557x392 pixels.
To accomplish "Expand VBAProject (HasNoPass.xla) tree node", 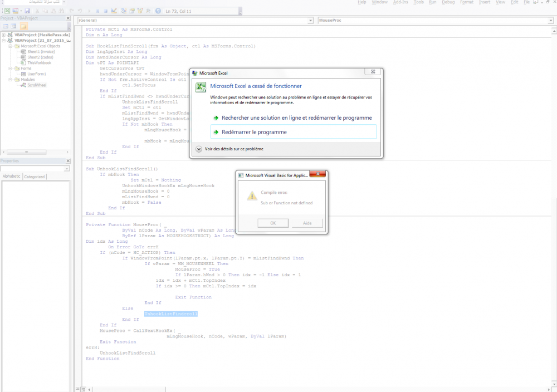I will 4,35.
